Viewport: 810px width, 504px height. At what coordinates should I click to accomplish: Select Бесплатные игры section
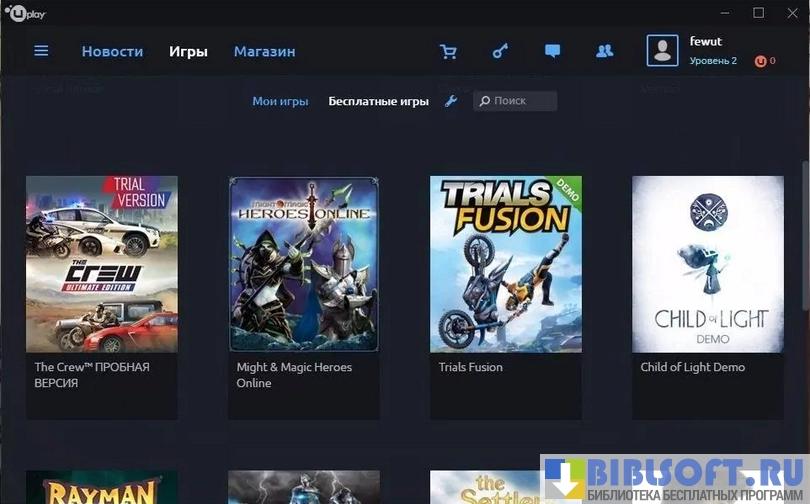click(x=378, y=101)
